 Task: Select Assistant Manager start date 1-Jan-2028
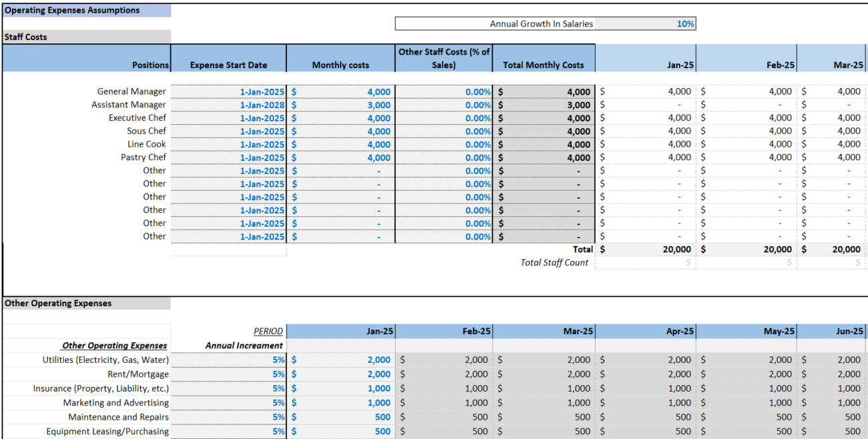228,105
